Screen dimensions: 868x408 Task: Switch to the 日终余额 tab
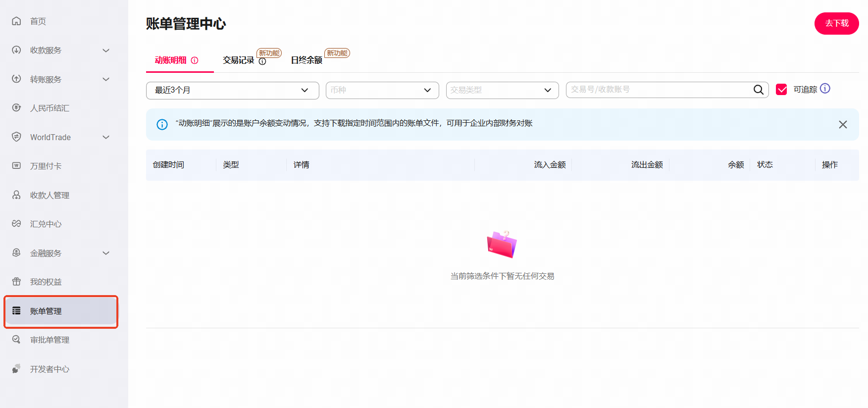tap(306, 60)
